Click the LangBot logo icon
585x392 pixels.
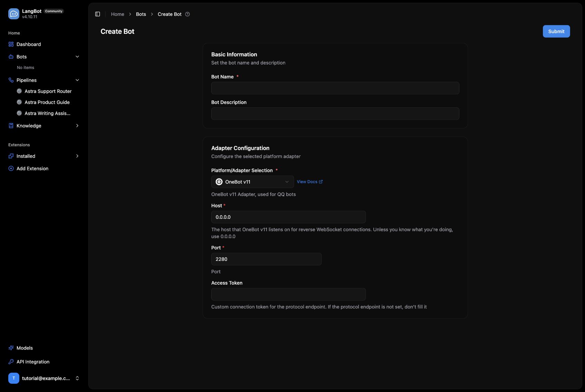tap(14, 14)
